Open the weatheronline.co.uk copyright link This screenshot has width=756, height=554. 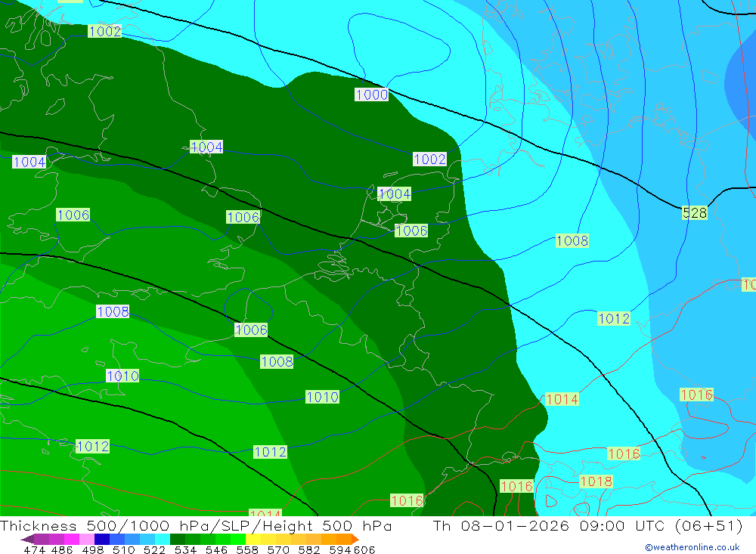pyautogui.click(x=692, y=547)
